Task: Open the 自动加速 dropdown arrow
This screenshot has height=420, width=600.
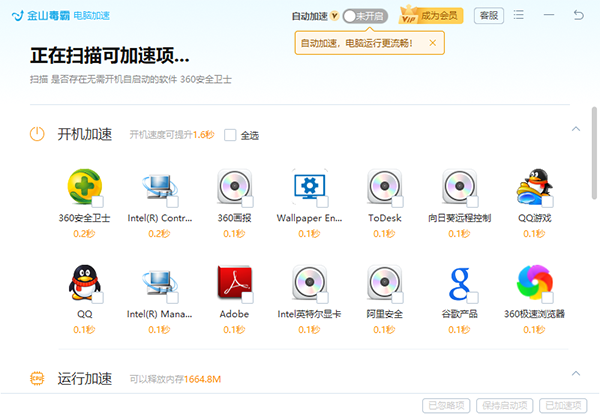Action: [335, 16]
